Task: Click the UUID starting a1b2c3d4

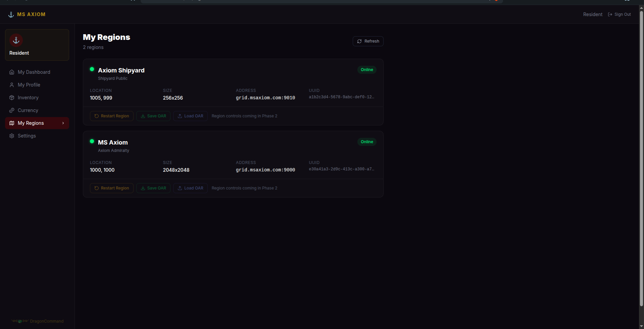Action: pos(342,97)
